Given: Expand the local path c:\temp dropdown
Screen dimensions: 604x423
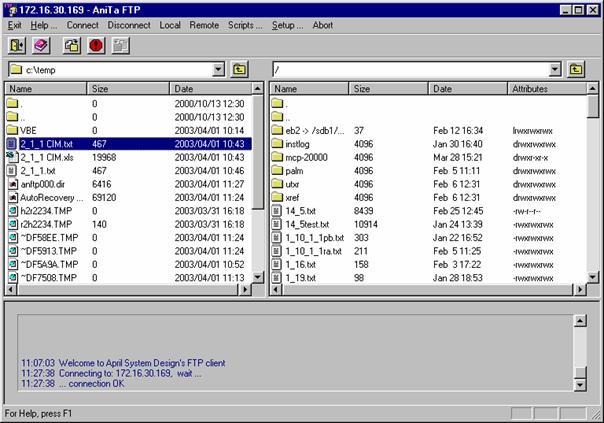Looking at the screenshot, I should pyautogui.click(x=219, y=69).
